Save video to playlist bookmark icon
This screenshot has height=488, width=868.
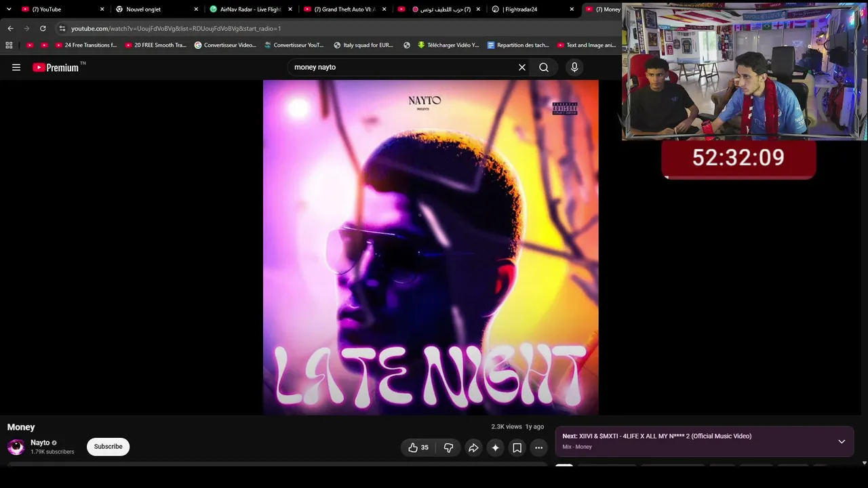click(517, 447)
